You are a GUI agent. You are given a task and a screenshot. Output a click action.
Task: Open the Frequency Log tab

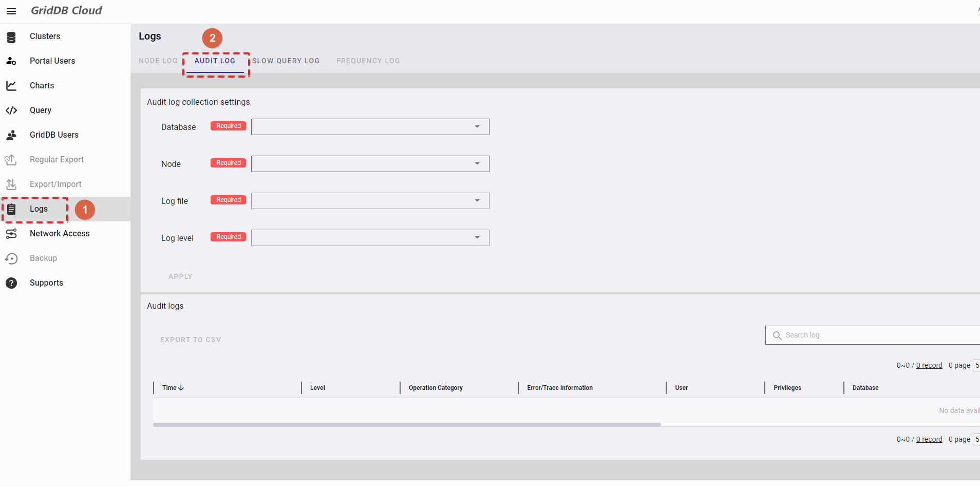[368, 61]
